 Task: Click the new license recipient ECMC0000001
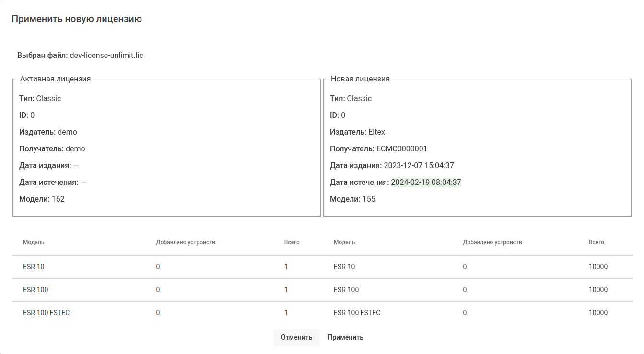pyautogui.click(x=401, y=149)
